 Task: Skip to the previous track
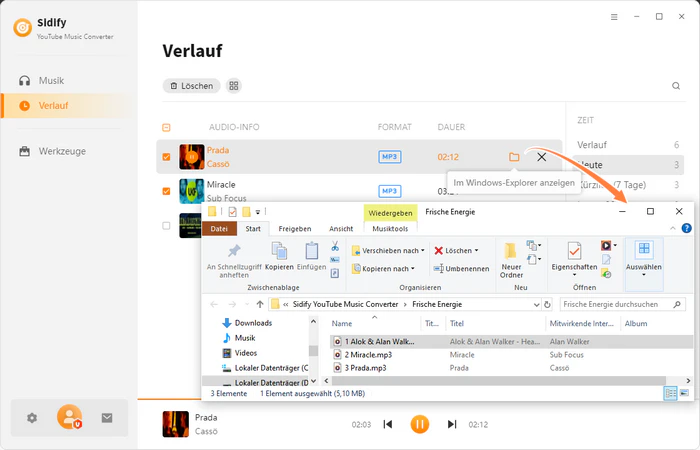tap(388, 424)
